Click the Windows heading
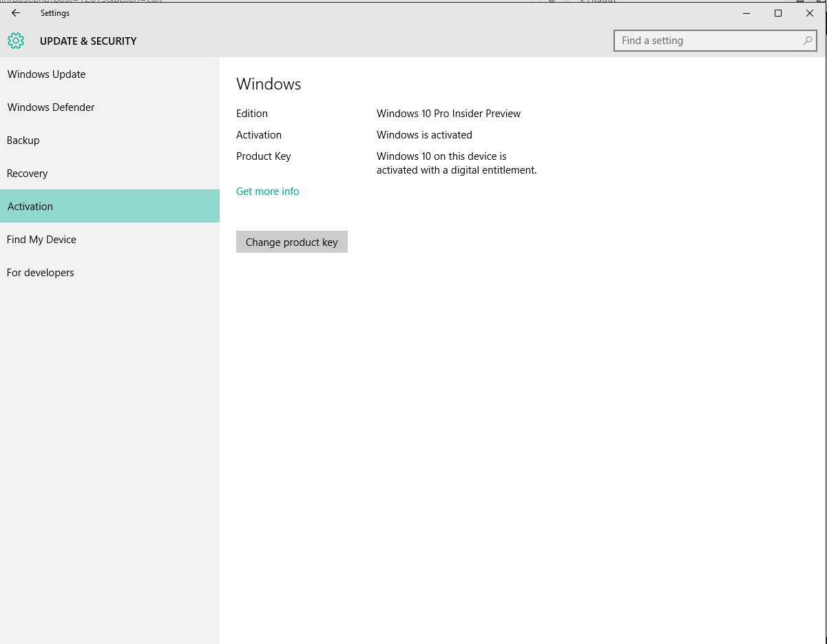 click(x=269, y=84)
